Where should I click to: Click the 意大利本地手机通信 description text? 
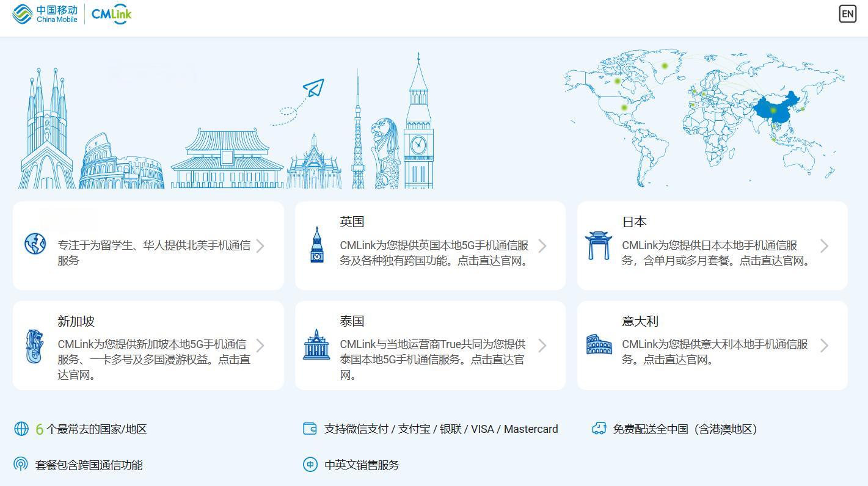715,352
